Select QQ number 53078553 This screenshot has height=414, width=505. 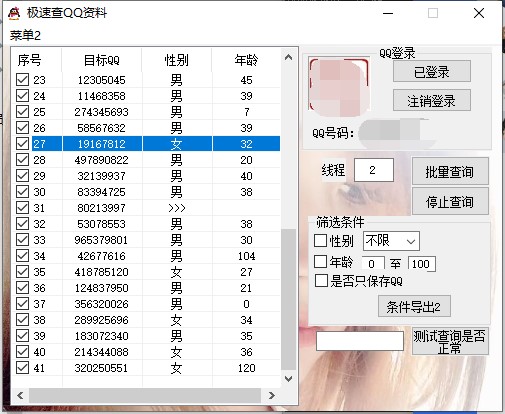pos(101,224)
